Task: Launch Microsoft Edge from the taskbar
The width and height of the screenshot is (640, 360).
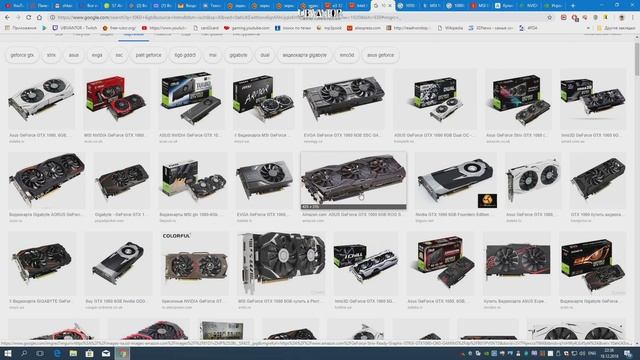Action: point(57,353)
